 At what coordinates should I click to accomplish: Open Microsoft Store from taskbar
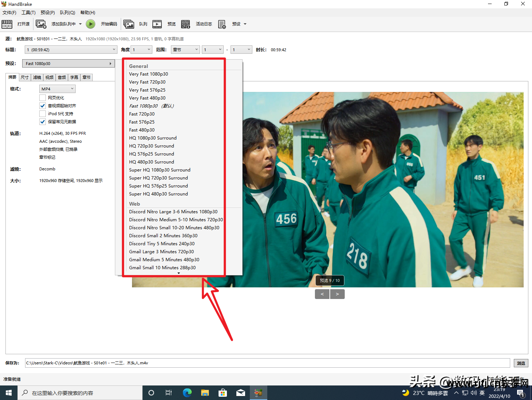(x=223, y=393)
